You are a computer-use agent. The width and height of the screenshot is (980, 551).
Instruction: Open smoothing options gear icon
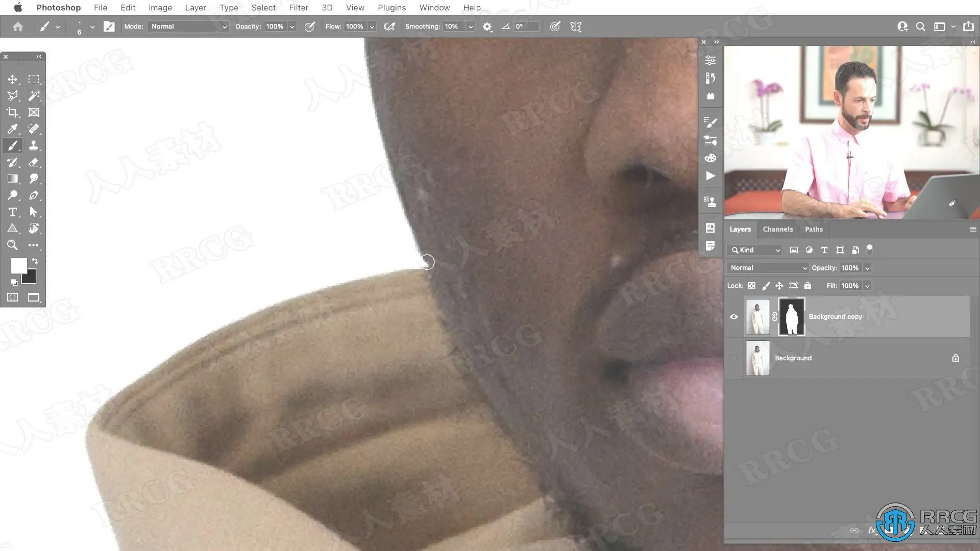pos(487,27)
